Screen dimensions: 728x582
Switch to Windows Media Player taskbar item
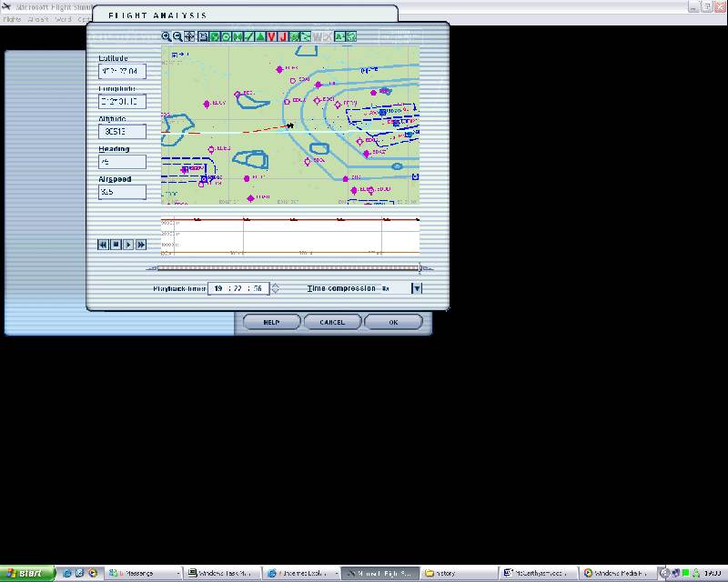click(x=618, y=574)
